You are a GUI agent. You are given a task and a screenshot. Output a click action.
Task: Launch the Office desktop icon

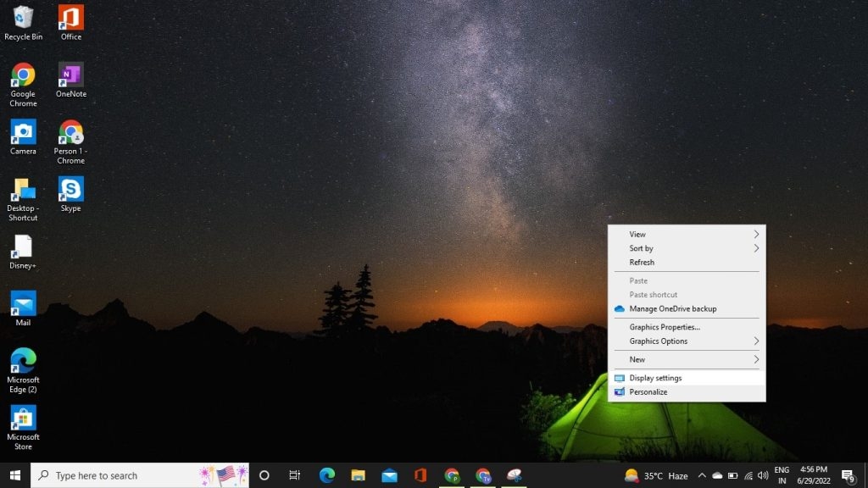click(70, 19)
